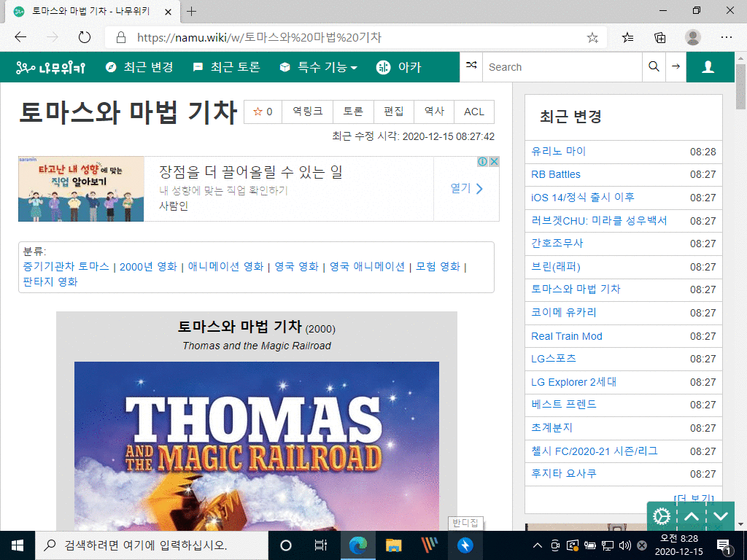Focus the Search input field
747x560 pixels.
click(562, 67)
